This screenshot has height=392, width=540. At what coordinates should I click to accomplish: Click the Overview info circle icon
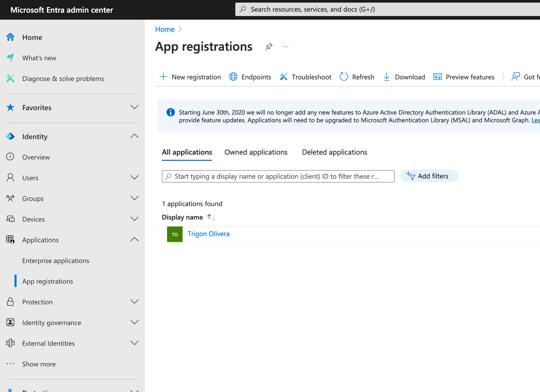click(10, 157)
